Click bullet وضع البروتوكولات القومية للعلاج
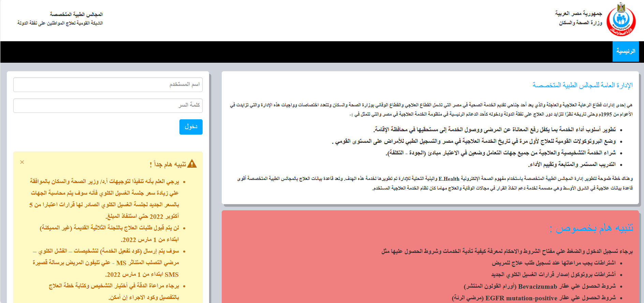 [x=474, y=141]
